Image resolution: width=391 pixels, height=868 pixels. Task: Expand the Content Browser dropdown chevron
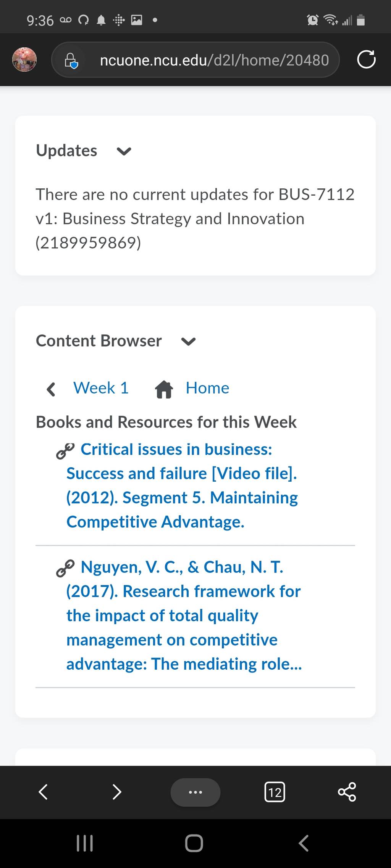(x=188, y=341)
